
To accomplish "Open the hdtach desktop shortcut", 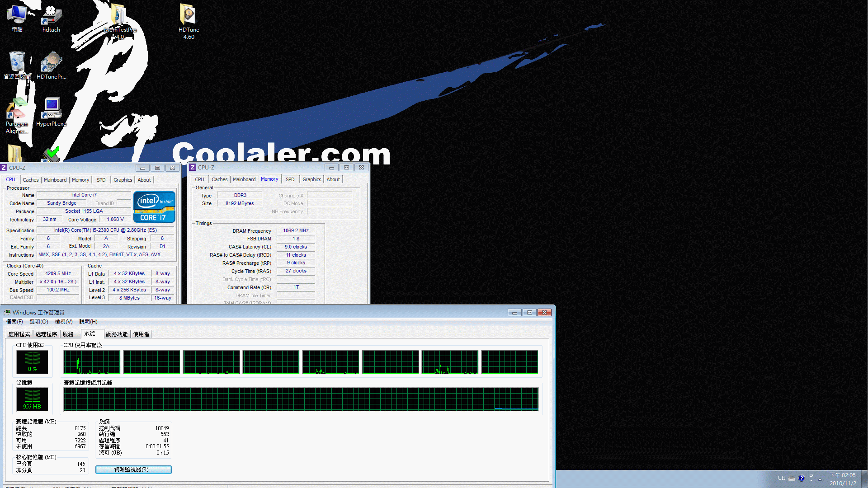I will [x=51, y=18].
